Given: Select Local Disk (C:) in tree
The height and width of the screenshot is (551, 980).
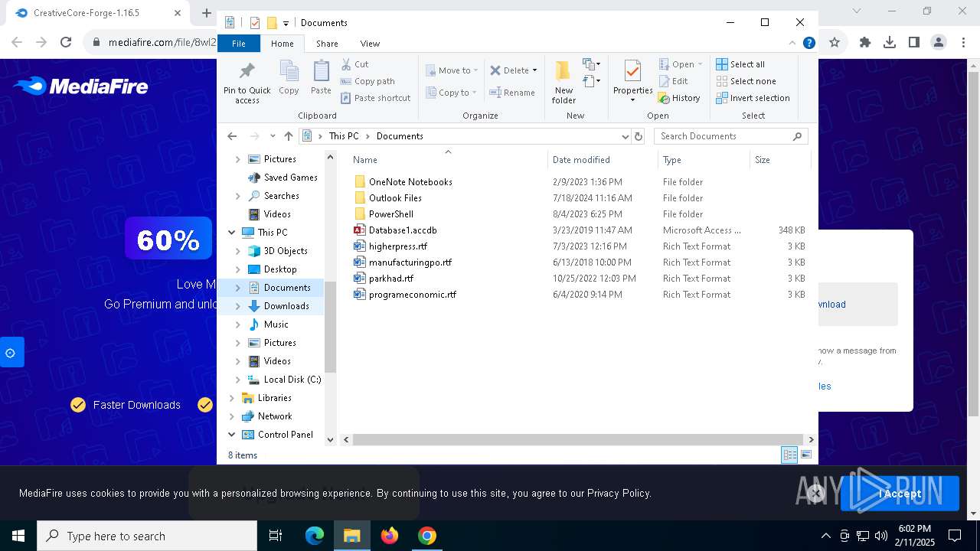Looking at the screenshot, I should 292,380.
